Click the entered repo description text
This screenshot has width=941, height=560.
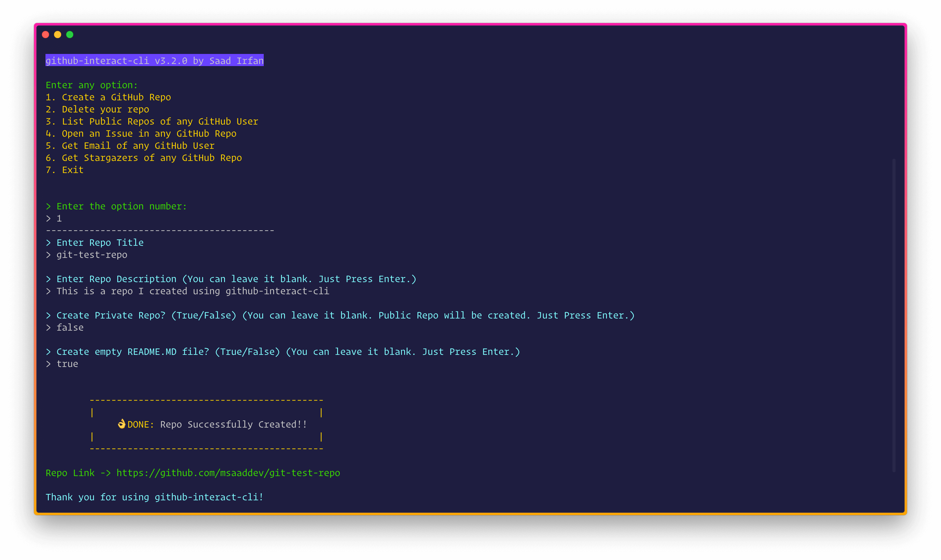click(x=193, y=291)
